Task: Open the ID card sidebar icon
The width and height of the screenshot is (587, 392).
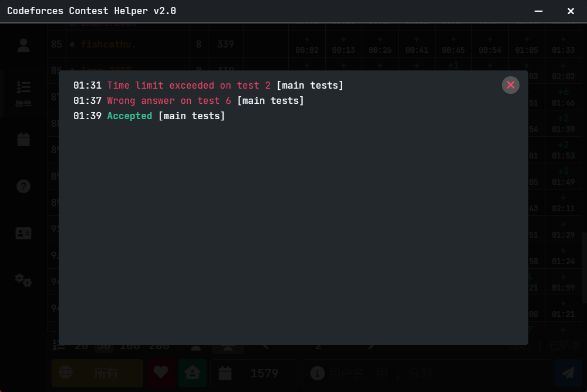Action: pos(23,233)
